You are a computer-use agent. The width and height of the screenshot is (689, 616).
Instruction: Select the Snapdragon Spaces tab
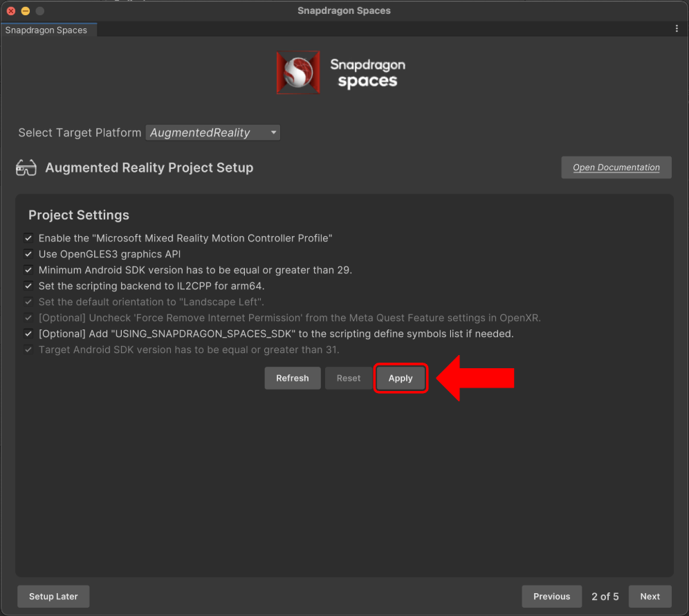(x=48, y=30)
